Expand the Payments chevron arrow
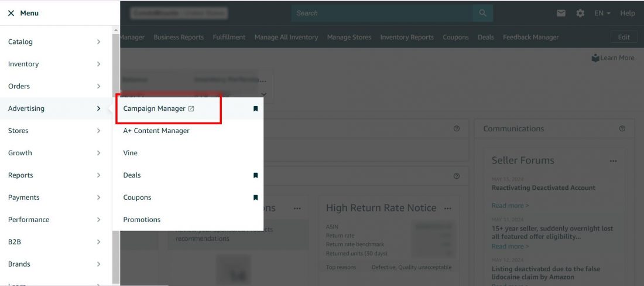This screenshot has width=644, height=286. (x=98, y=198)
